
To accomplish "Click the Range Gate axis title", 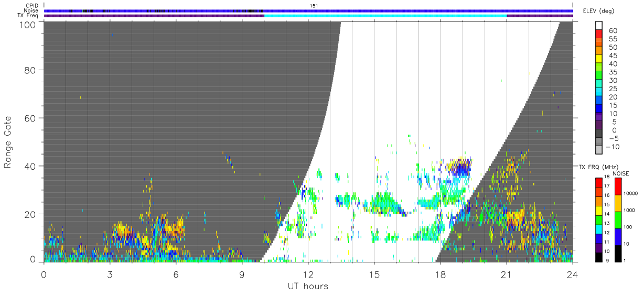I will pyautogui.click(x=8, y=141).
